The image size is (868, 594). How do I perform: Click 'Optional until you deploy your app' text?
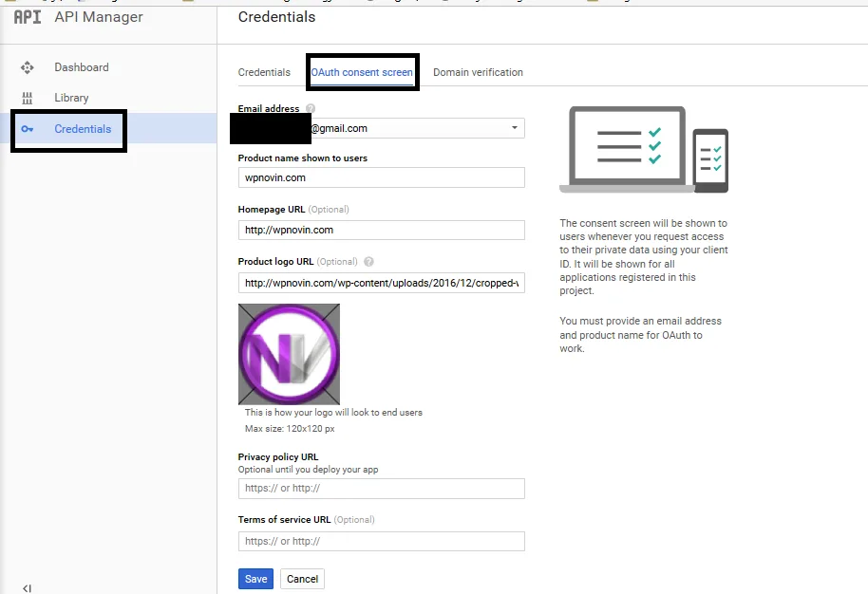tap(308, 470)
